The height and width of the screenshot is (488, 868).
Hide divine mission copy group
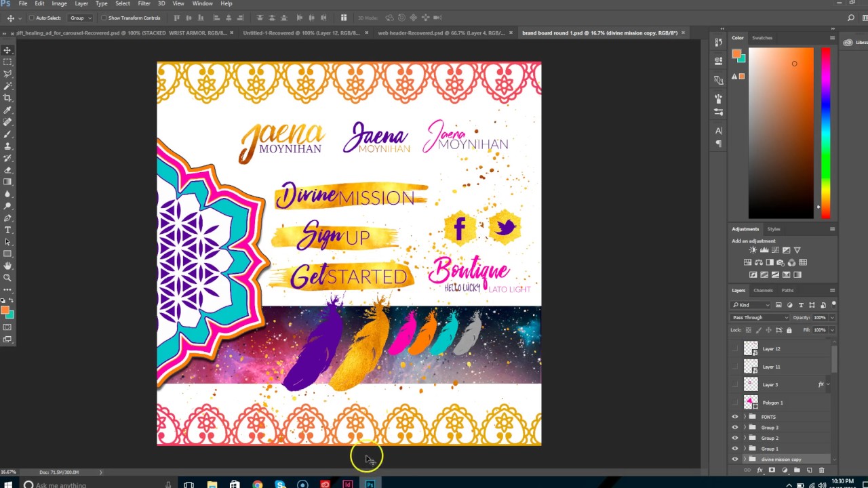735,460
